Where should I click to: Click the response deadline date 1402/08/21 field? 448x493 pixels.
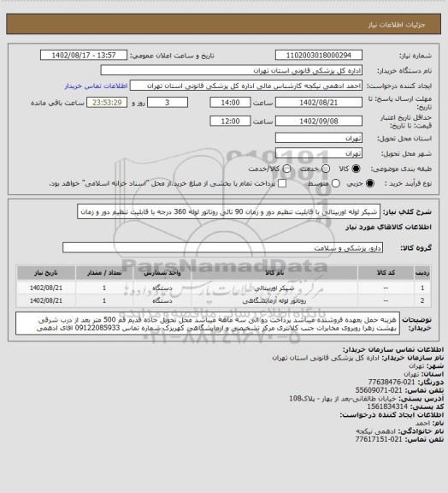tap(319, 103)
